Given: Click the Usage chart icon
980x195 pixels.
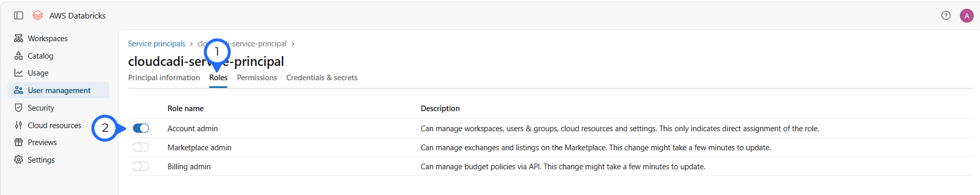Looking at the screenshot, I should click(x=19, y=73).
